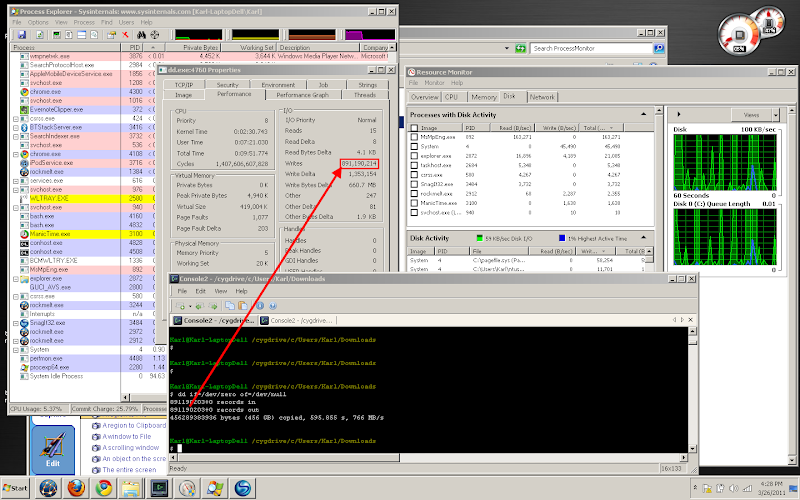Click 'A scrolling window' link in SnagIt
Viewport: 800px width, 500px height.
[131, 447]
